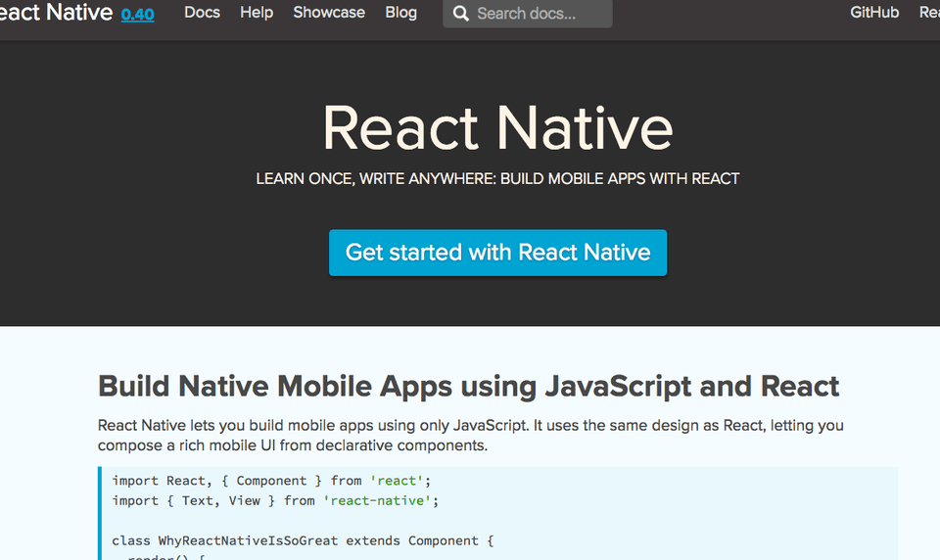Click the large React Native hero title
Viewport: 940px width, 560px height.
497,127
